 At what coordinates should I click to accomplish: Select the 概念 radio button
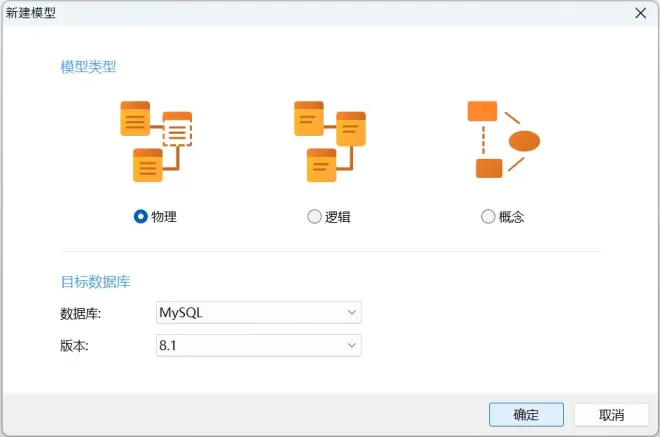[488, 216]
